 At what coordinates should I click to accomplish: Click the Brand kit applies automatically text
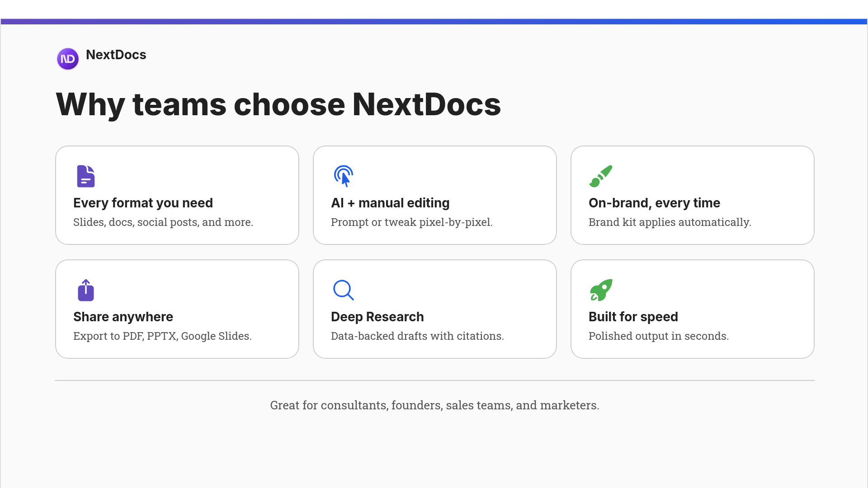coord(670,222)
